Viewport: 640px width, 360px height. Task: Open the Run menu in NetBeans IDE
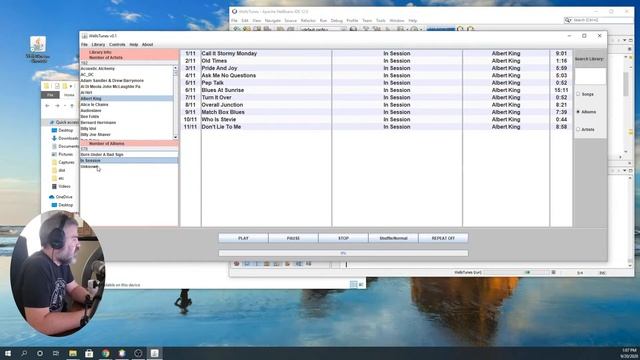[323, 20]
